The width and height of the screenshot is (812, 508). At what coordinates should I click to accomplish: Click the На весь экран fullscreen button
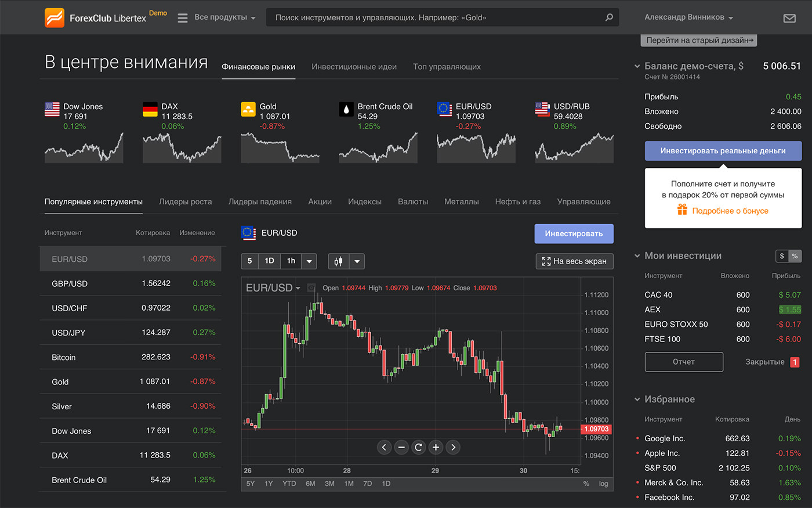[x=574, y=261]
